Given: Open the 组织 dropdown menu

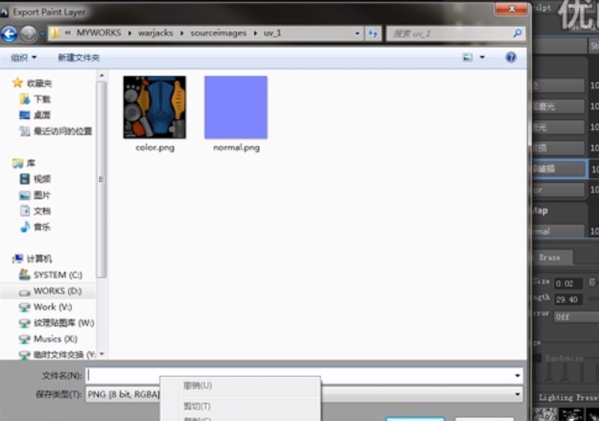Looking at the screenshot, I should [23, 58].
